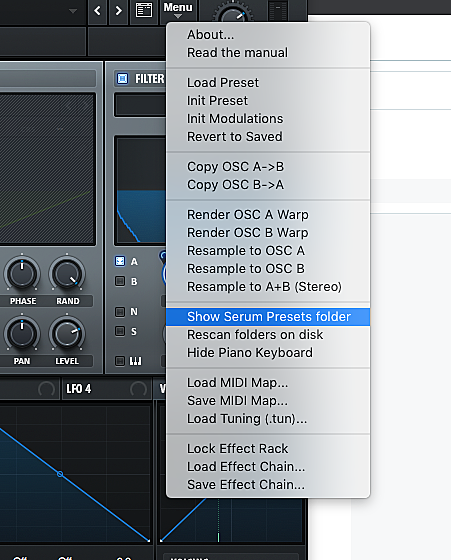Screen dimensions: 451x560
Task: Choose Init Preset from the menu
Action: pyautogui.click(x=217, y=101)
